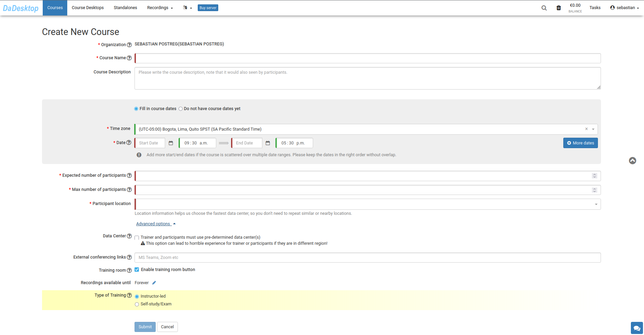Go to Course Desktops tab
Screen dimensions: 644x335
pos(87,8)
